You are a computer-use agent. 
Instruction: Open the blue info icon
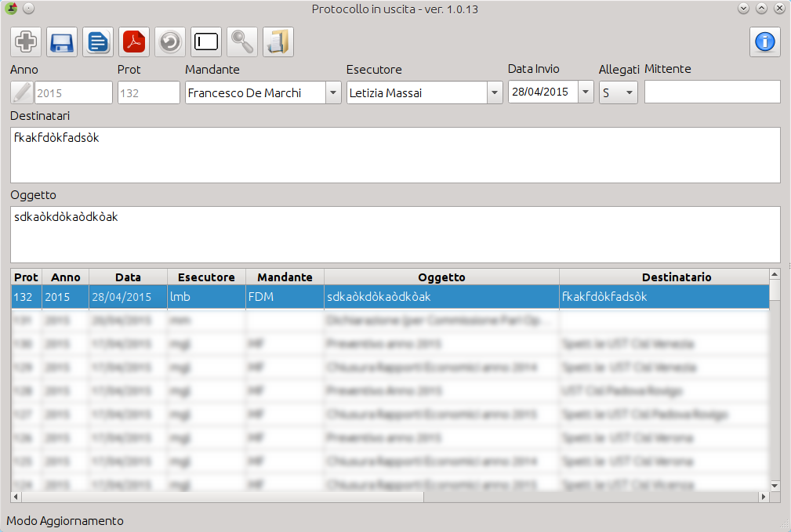[765, 42]
